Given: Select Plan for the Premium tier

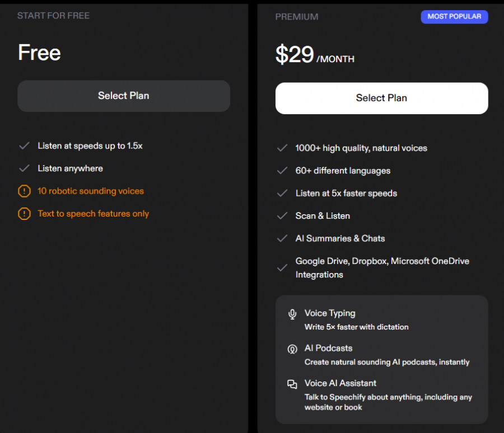Looking at the screenshot, I should [x=381, y=98].
